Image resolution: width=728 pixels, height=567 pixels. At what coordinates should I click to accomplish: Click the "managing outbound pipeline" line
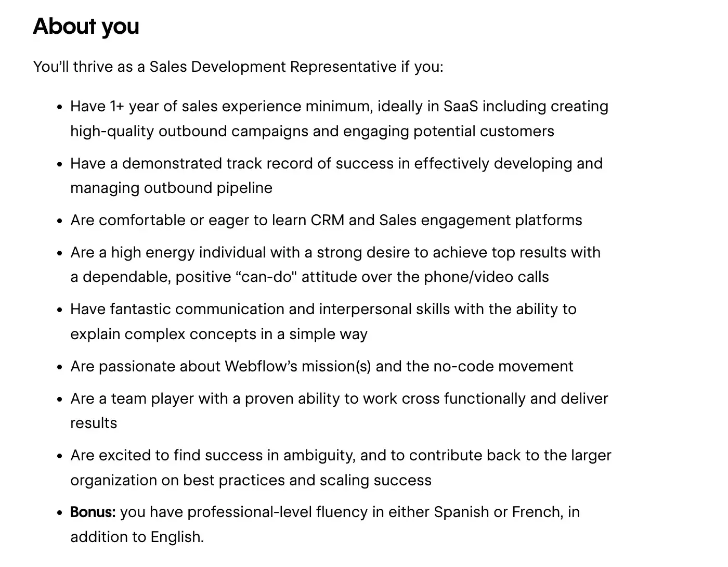(x=171, y=188)
